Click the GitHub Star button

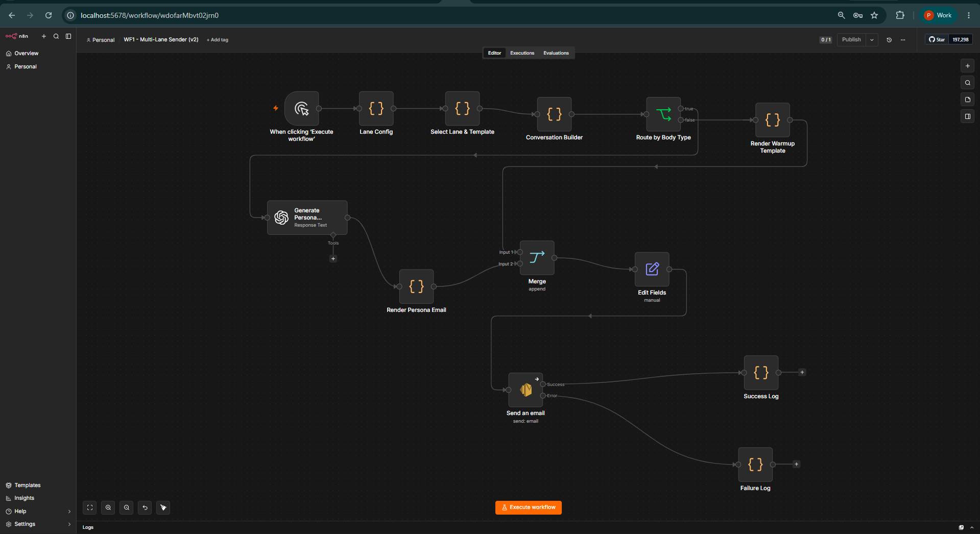click(x=937, y=39)
